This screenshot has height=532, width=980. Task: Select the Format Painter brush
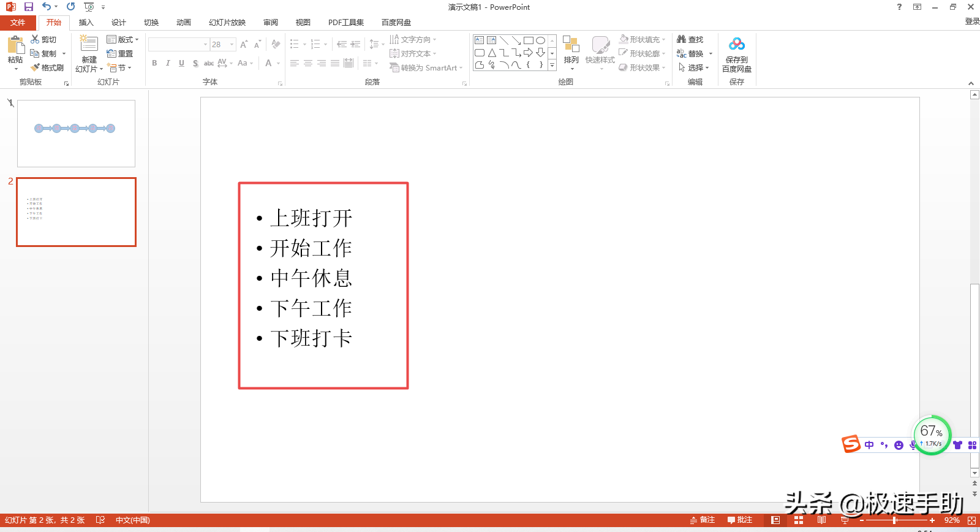(x=36, y=67)
